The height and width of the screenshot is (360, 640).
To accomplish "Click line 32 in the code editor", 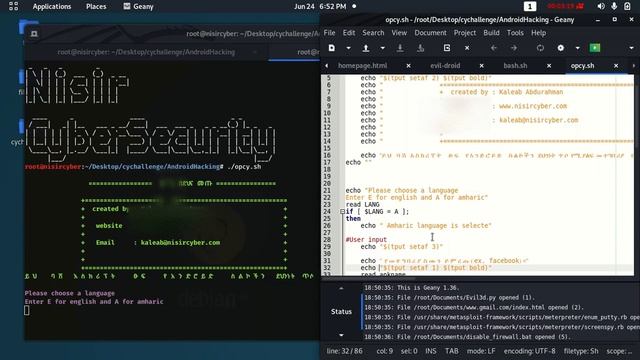I will coord(489,268).
